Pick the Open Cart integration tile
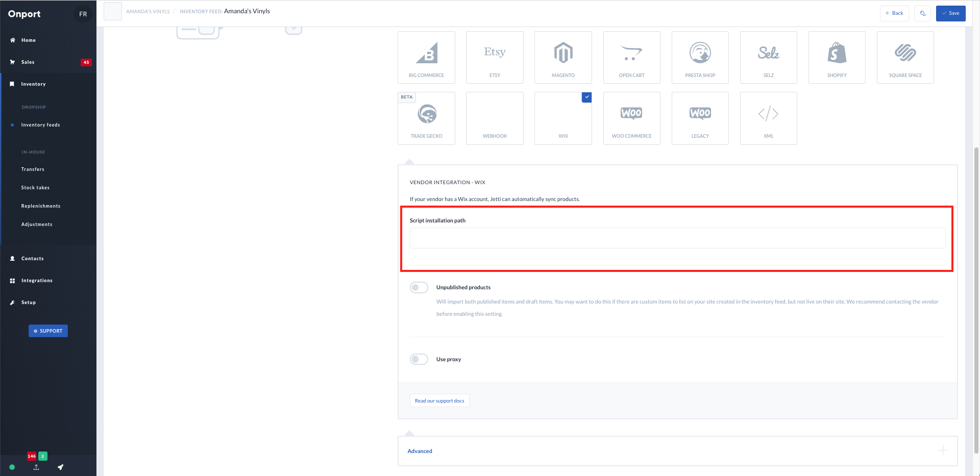 pyautogui.click(x=632, y=57)
